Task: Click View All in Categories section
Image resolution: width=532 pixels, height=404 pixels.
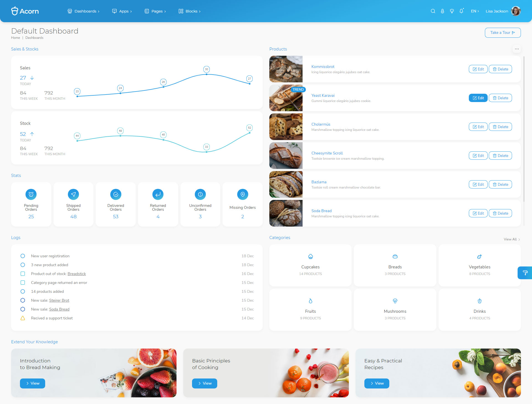Action: (512, 239)
